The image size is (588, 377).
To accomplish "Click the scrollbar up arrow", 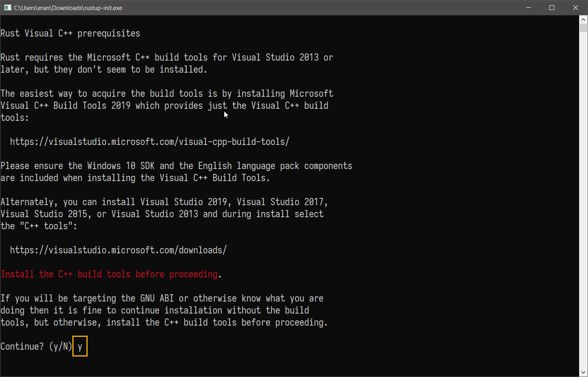I will [x=583, y=19].
